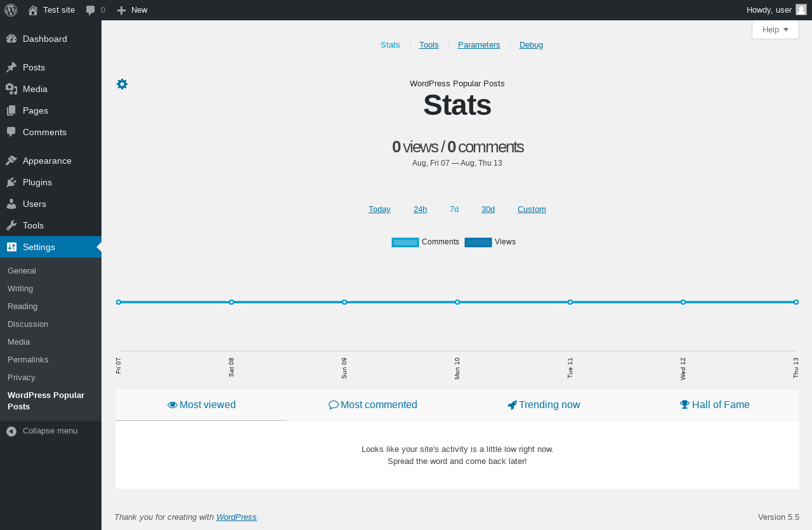The height and width of the screenshot is (530, 812).
Task: Click the trophy icon on Hall of Fame
Action: click(x=684, y=405)
